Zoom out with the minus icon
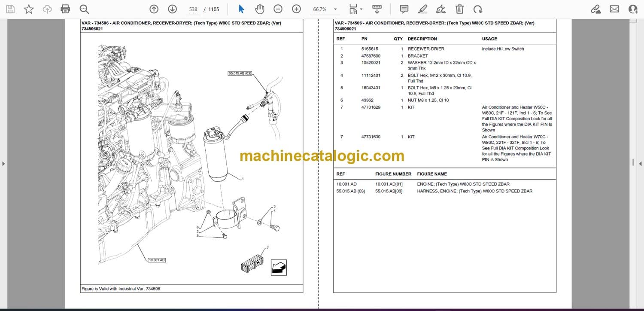The width and height of the screenshot is (644, 311). coord(278,9)
